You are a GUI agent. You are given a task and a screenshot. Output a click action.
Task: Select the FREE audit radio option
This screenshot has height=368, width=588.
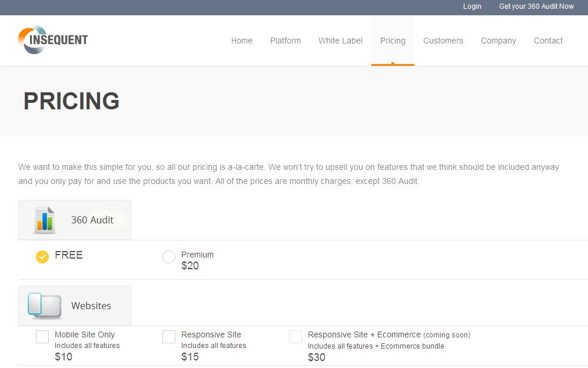click(x=42, y=257)
